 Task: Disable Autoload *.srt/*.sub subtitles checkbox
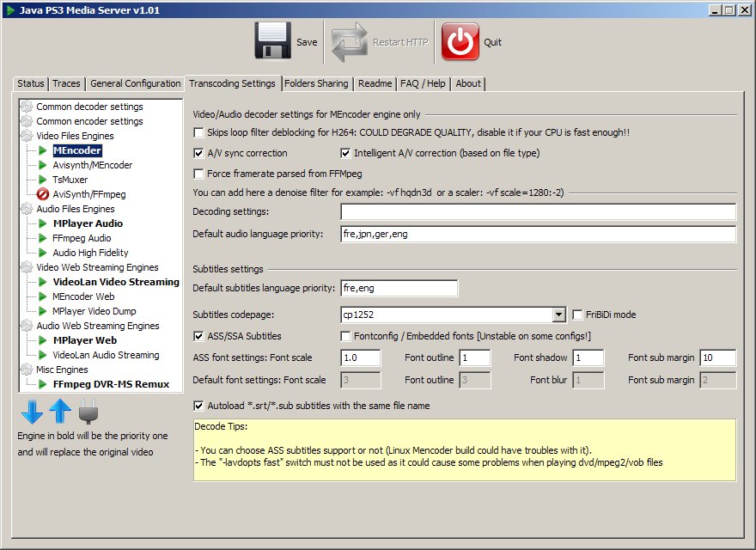[x=199, y=406]
